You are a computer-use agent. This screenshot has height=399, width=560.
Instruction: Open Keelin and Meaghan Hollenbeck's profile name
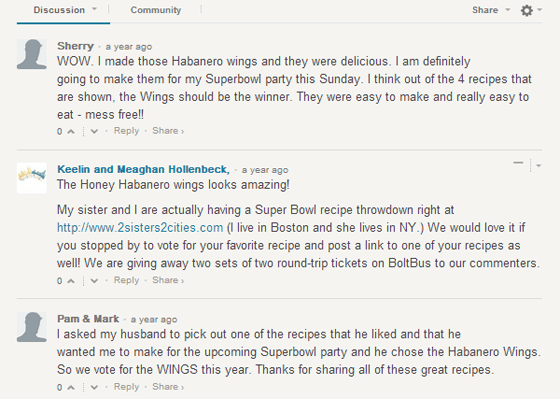pyautogui.click(x=144, y=169)
